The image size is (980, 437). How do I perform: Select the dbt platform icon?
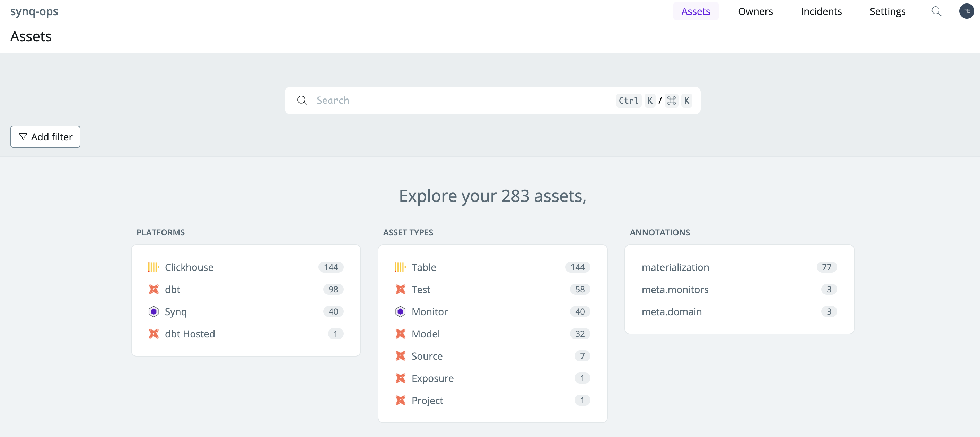click(x=154, y=289)
